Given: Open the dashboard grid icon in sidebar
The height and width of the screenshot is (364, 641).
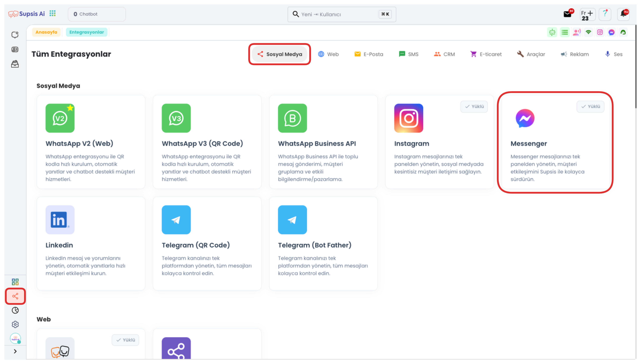Looking at the screenshot, I should [15, 282].
